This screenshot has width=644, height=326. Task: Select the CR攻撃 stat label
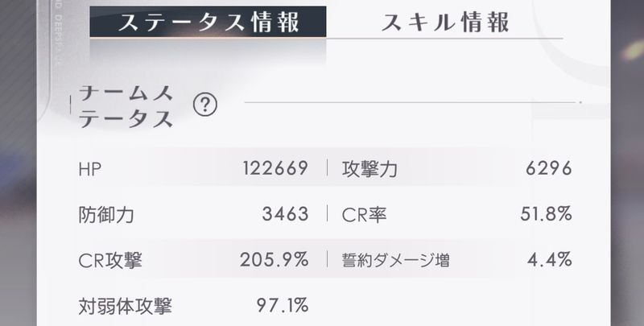pyautogui.click(x=110, y=260)
